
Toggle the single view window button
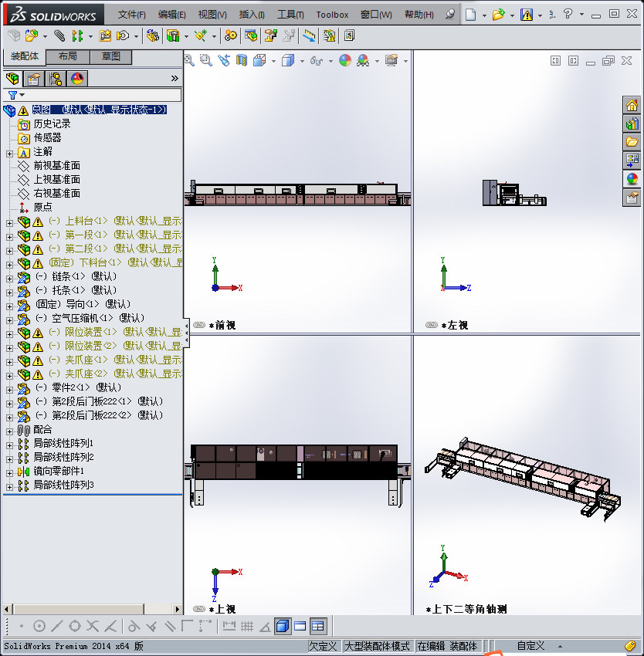click(x=300, y=627)
